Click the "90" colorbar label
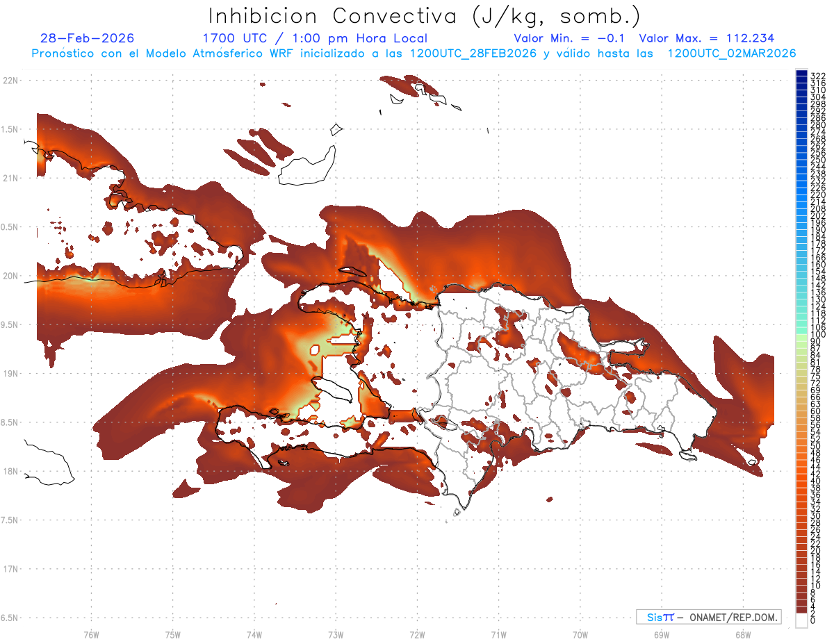This screenshot has height=644, width=834. tap(815, 342)
